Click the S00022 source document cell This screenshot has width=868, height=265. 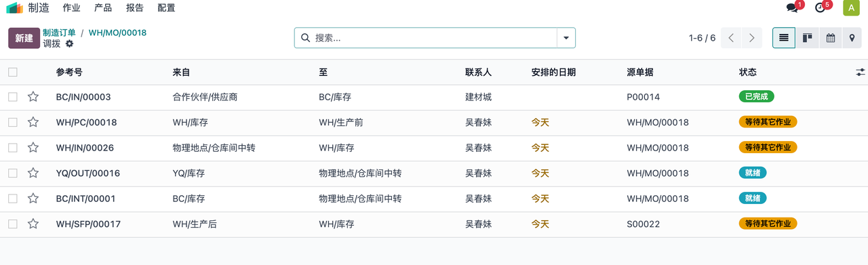tap(643, 224)
